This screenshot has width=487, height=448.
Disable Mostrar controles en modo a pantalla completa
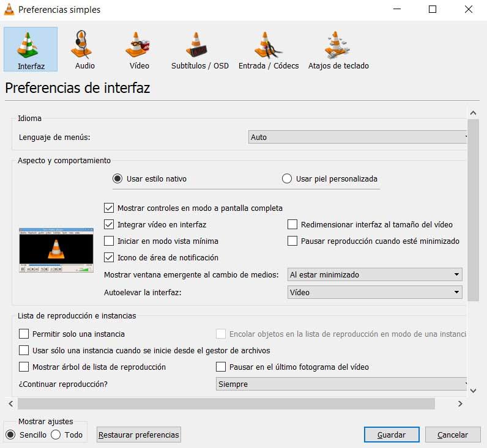click(x=109, y=208)
